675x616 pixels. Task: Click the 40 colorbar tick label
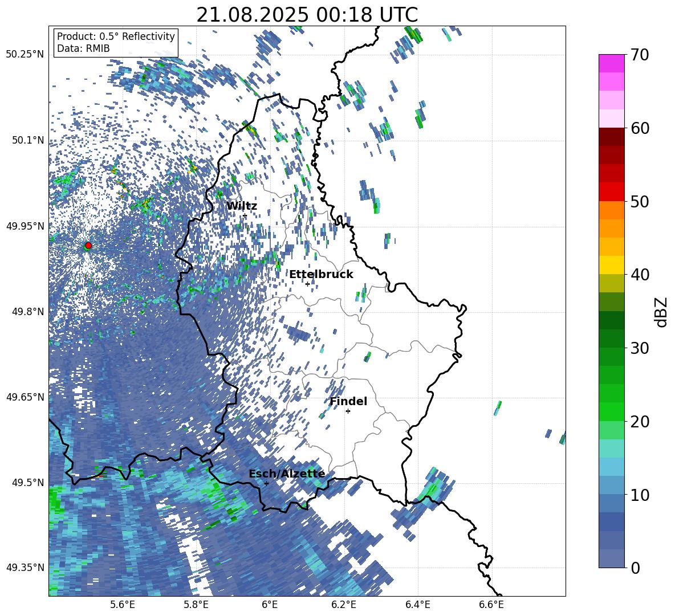pyautogui.click(x=640, y=275)
